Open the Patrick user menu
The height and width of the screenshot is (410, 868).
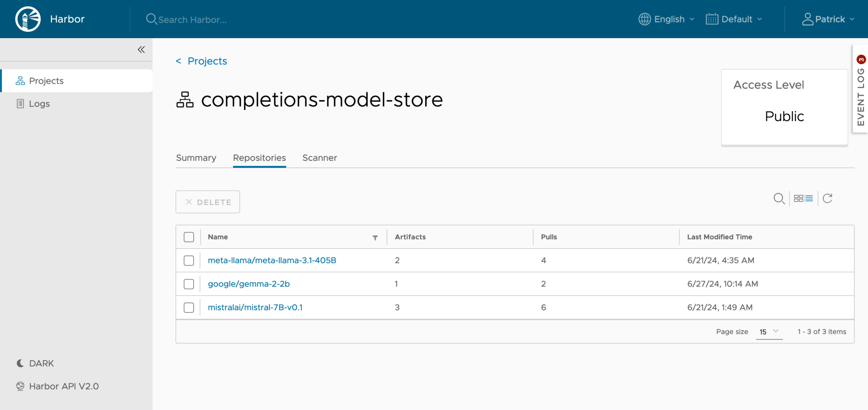pyautogui.click(x=829, y=19)
